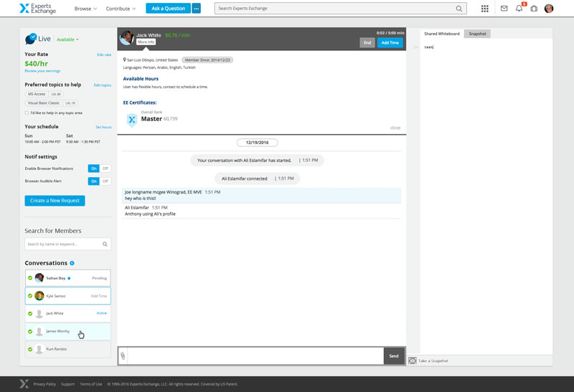Click the Ask a Question button

click(x=169, y=9)
